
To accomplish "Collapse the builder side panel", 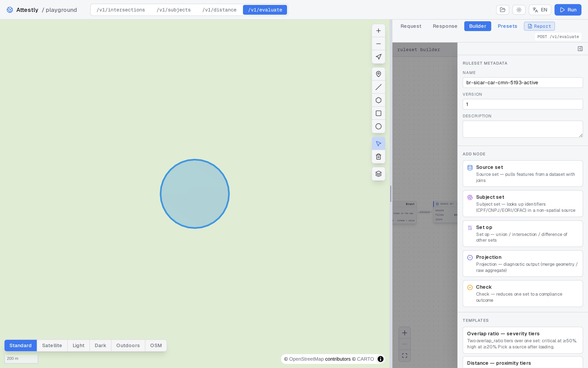I will pos(580,49).
